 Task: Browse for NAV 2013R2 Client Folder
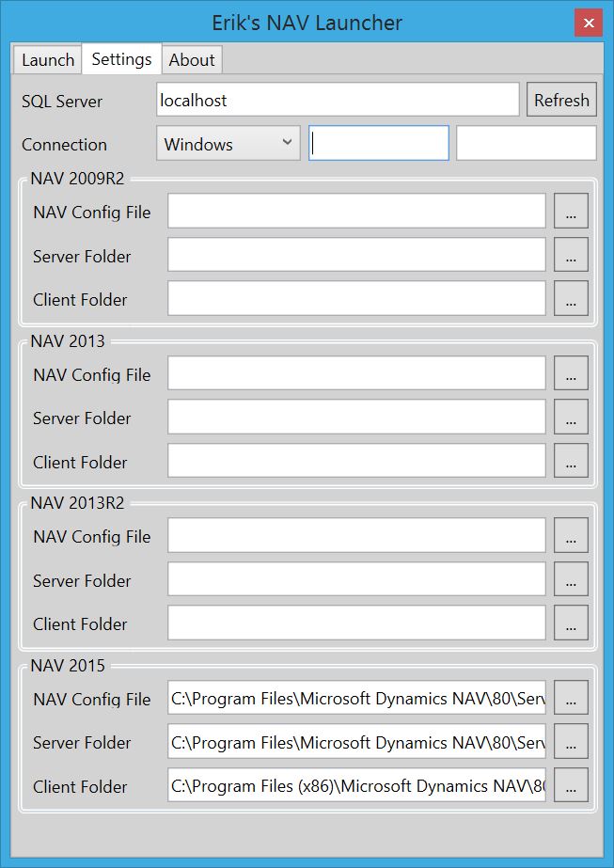coord(571,623)
